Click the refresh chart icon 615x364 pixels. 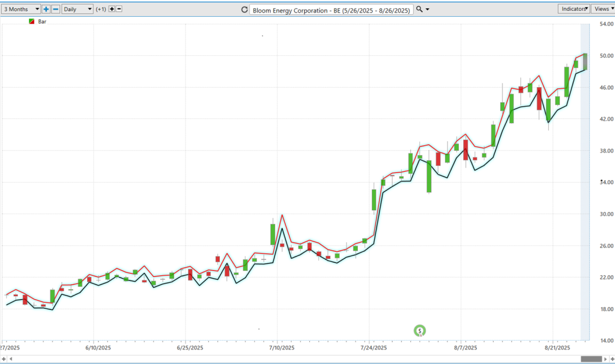[244, 10]
